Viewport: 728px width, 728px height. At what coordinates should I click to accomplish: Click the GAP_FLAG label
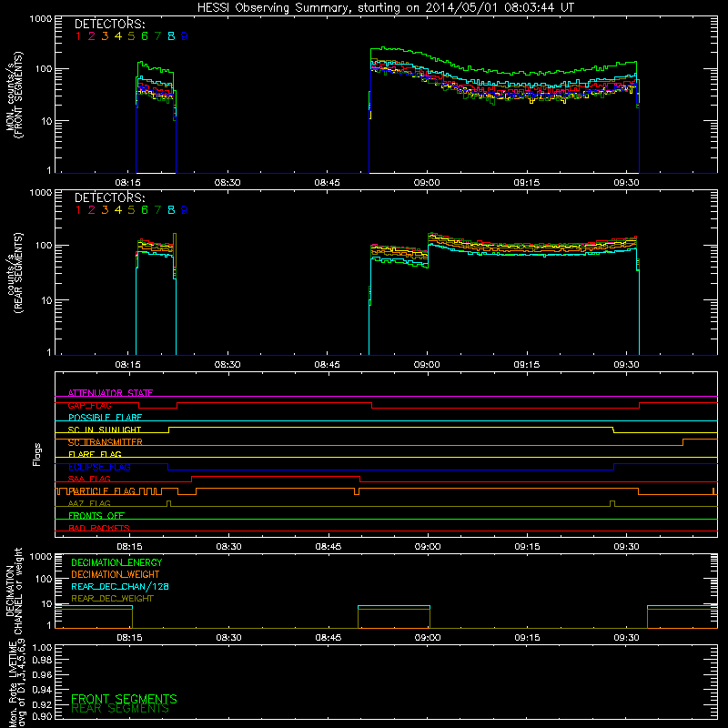(89, 405)
